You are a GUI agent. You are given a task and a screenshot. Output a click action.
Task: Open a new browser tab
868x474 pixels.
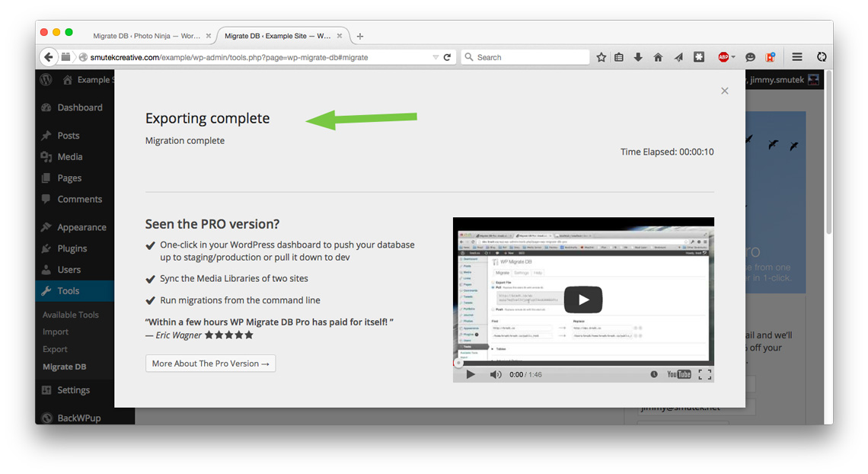point(360,36)
